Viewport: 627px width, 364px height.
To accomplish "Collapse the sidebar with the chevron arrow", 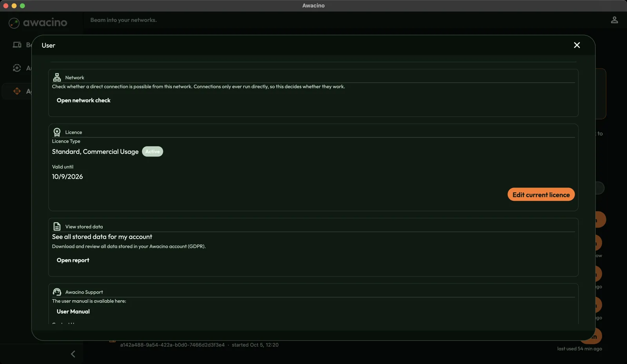I will click(x=73, y=354).
